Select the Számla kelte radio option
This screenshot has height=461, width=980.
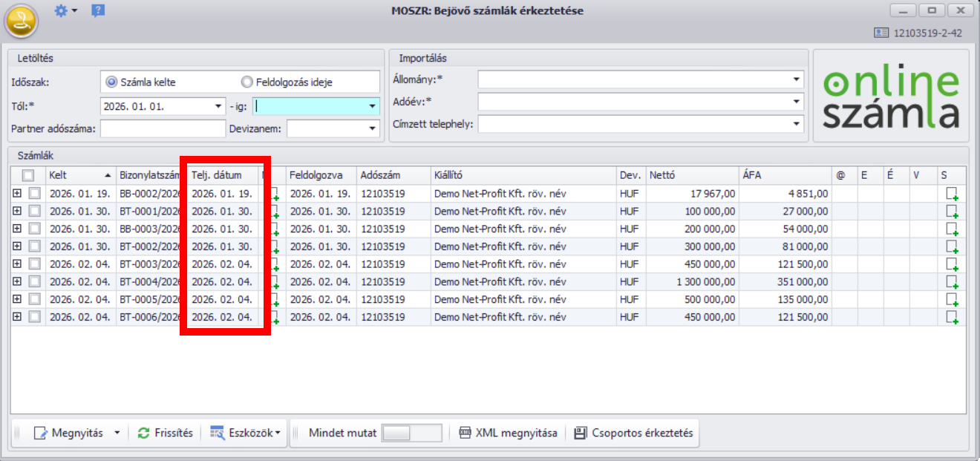tap(112, 82)
